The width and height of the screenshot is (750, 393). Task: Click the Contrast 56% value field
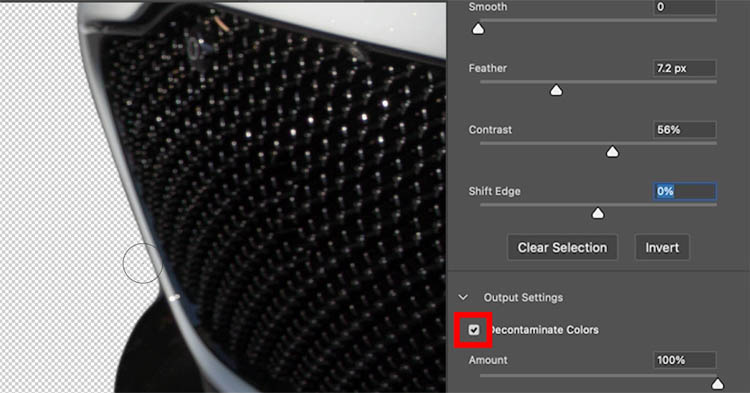click(x=684, y=130)
